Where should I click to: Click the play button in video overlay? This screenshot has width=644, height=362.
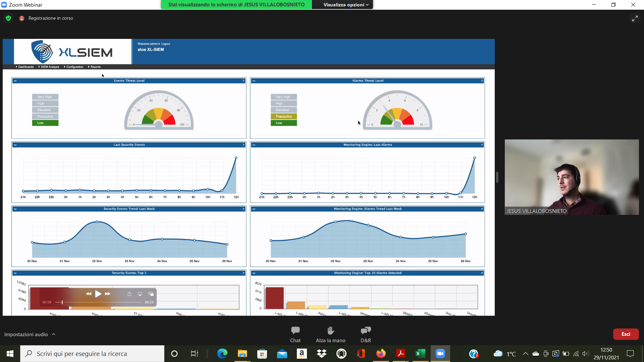tap(98, 294)
